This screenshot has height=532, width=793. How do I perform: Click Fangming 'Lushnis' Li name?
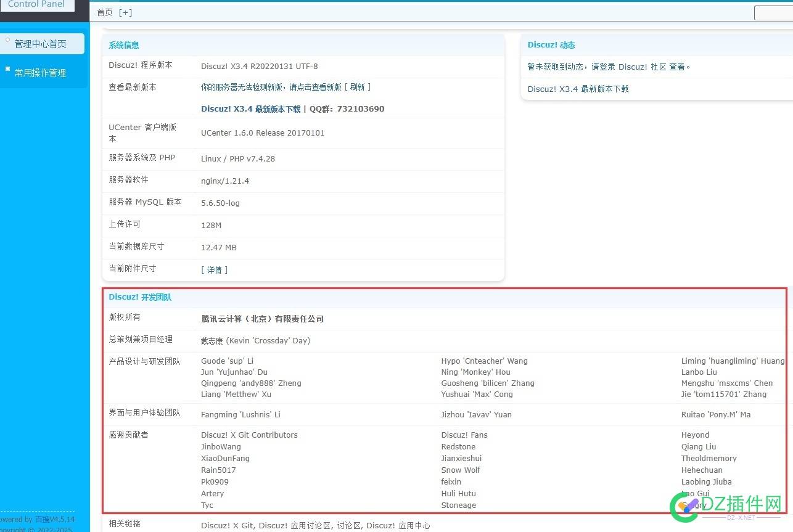point(240,415)
